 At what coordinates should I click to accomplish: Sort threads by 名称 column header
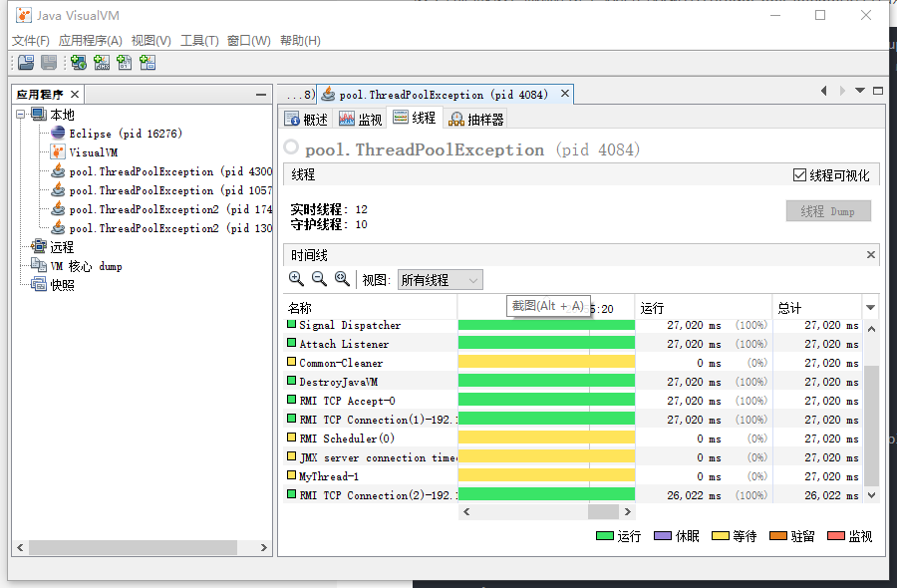(x=370, y=308)
